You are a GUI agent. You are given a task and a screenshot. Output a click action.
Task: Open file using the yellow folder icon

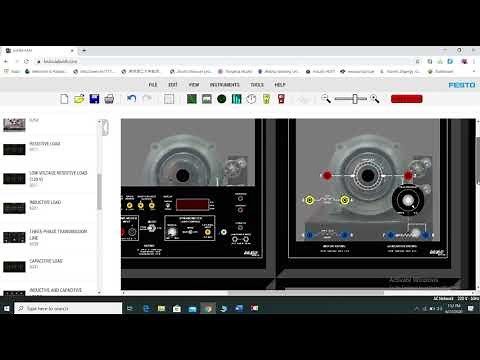pos(79,99)
